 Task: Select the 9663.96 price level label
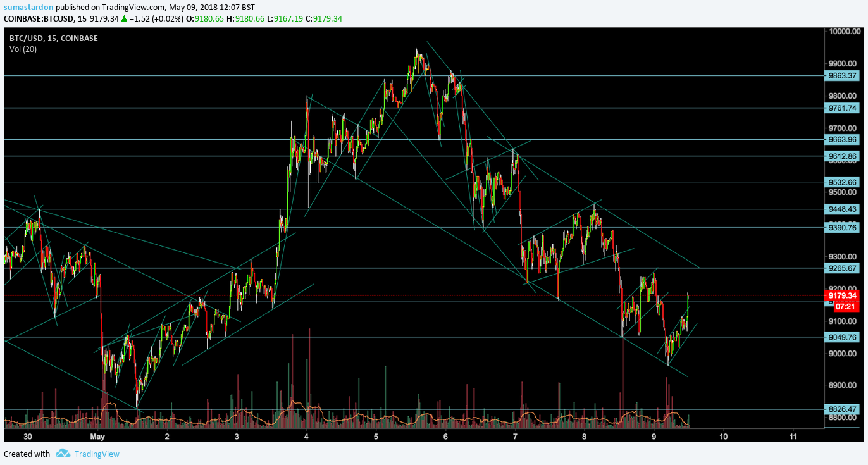click(x=843, y=140)
